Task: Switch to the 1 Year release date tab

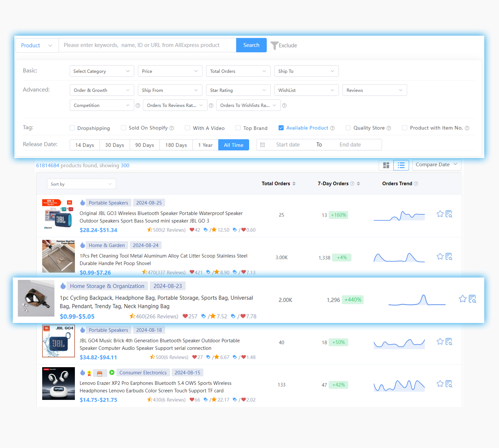Action: 205,145
